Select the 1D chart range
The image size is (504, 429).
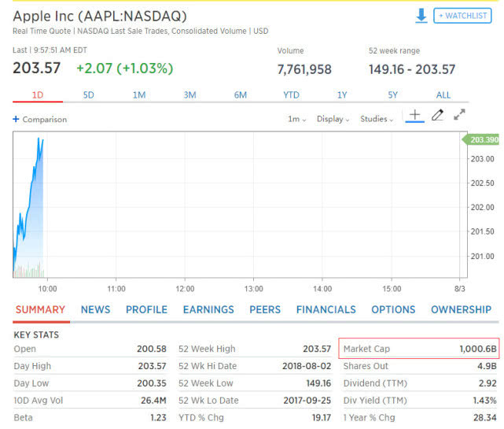click(x=38, y=95)
